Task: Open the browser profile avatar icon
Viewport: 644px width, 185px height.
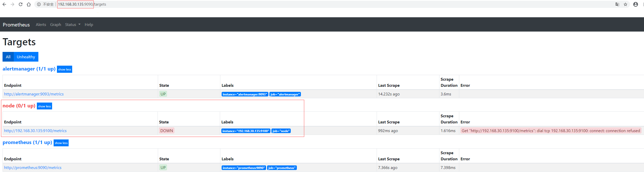Action: click(636, 4)
